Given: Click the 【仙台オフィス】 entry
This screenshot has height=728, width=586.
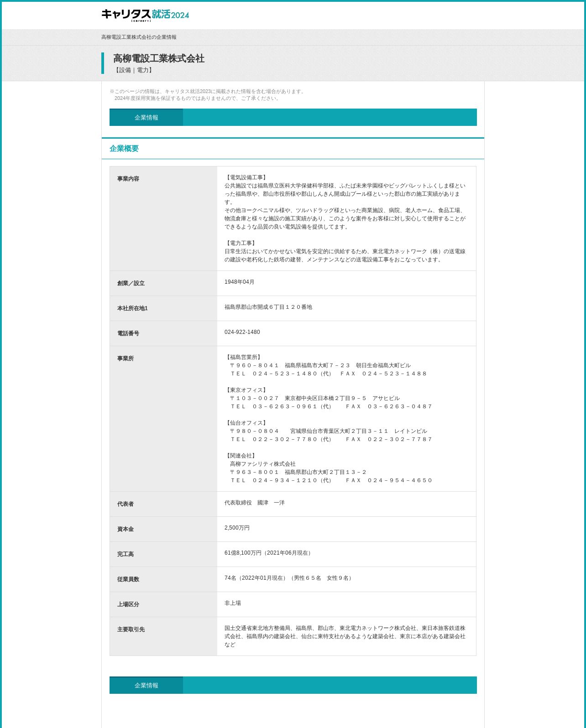Looking at the screenshot, I should 246,423.
